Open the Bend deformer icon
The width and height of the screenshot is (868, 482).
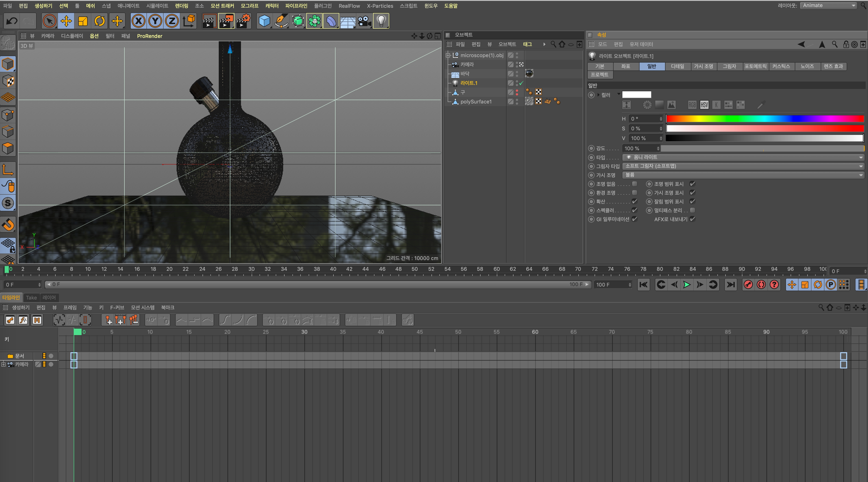coord(331,21)
